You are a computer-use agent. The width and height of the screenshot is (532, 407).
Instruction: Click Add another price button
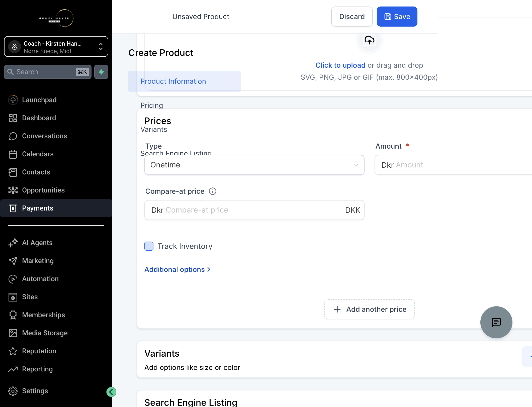[369, 309]
